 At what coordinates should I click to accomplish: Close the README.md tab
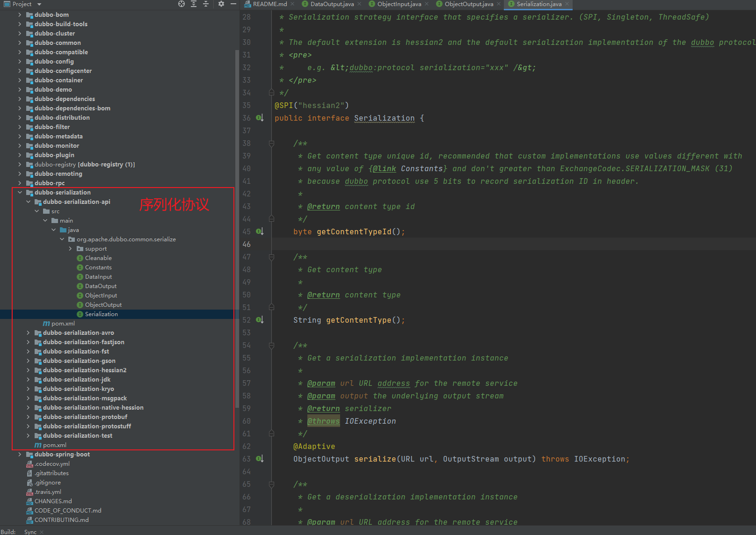292,4
